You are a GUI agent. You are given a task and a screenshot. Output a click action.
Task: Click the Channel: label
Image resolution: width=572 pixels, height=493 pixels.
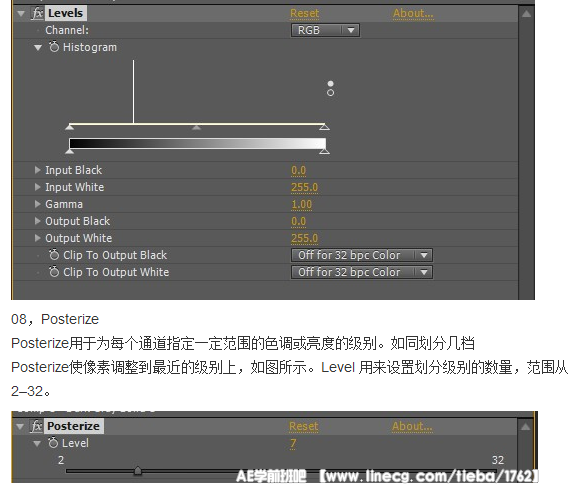point(67,30)
